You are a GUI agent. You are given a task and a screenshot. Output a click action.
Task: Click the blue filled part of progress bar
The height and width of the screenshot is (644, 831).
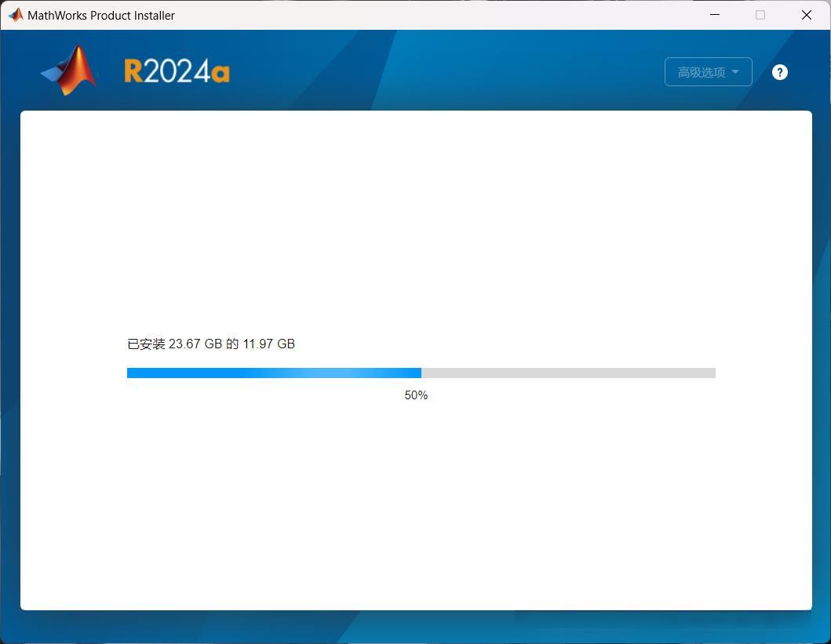(x=274, y=373)
